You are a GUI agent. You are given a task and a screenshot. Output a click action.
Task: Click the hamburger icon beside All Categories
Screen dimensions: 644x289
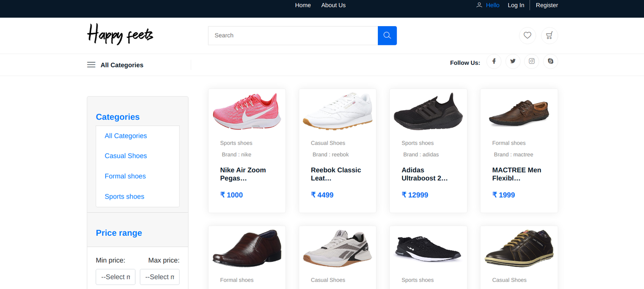pos(91,65)
